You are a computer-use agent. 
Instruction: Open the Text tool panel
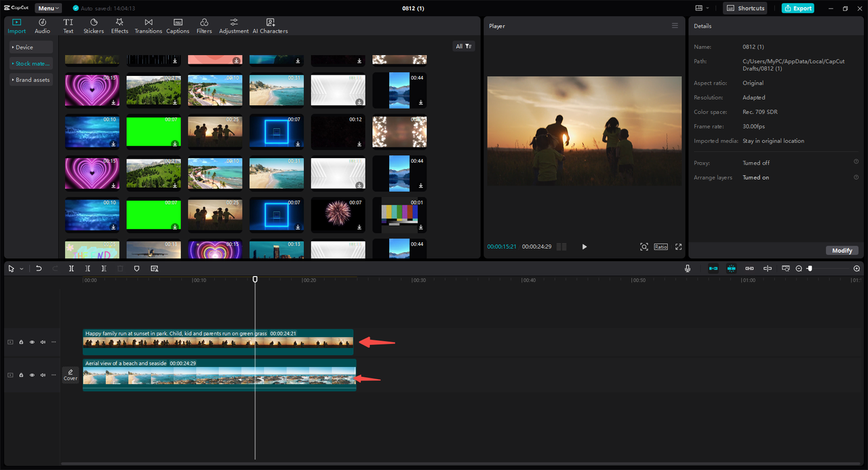[68, 26]
